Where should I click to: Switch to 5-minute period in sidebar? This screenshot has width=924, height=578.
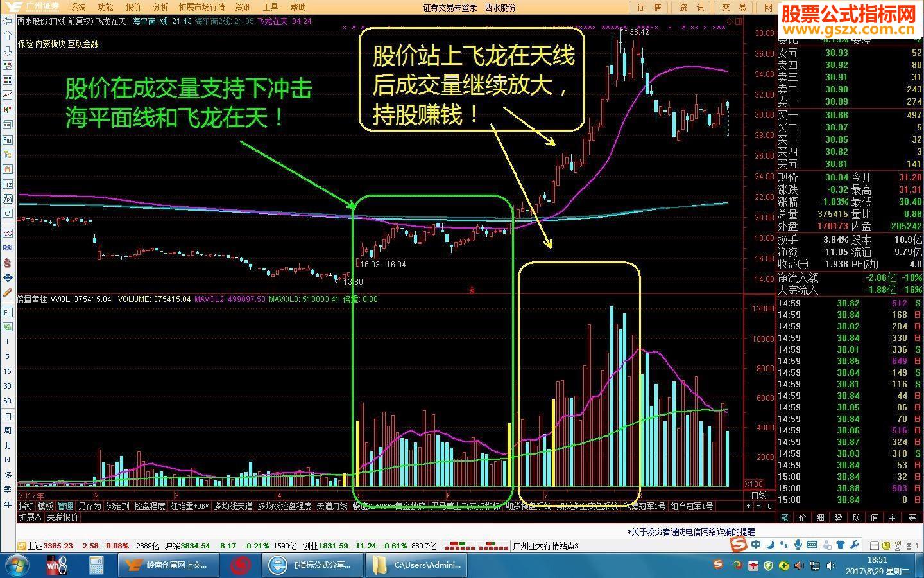click(8, 356)
